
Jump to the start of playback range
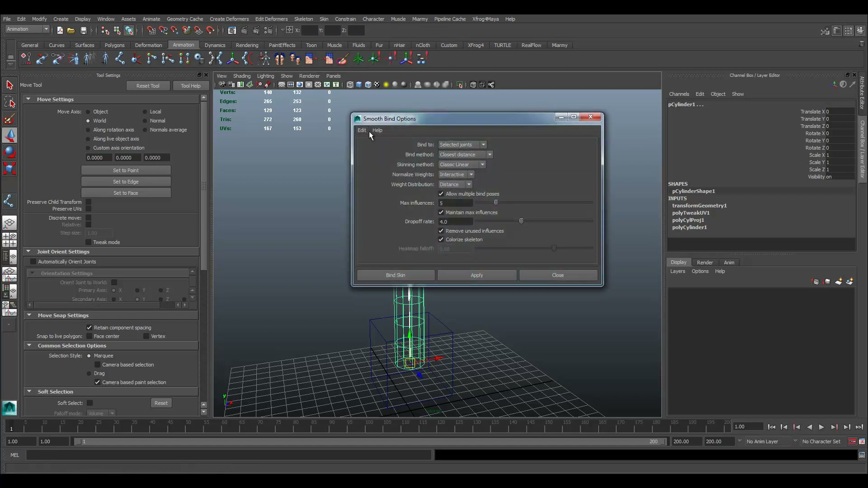(771, 427)
